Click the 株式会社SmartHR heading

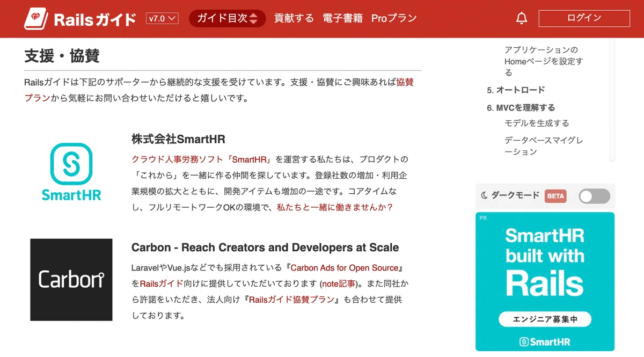pyautogui.click(x=178, y=140)
